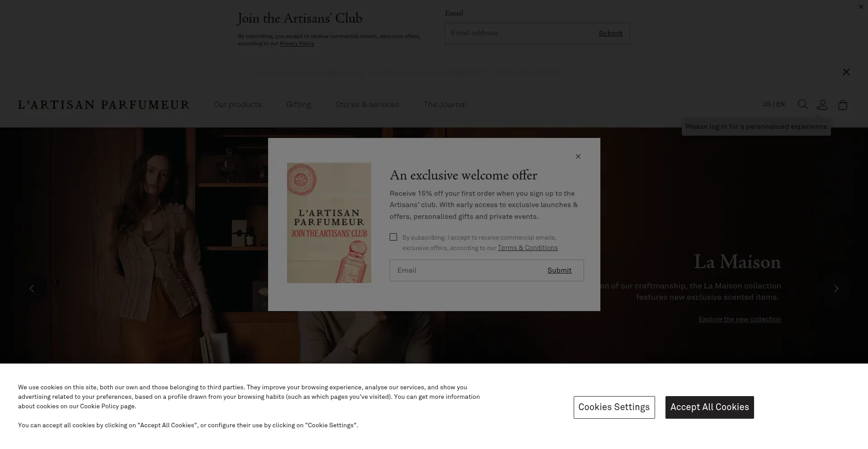Click the popup Email input field

coord(466,270)
